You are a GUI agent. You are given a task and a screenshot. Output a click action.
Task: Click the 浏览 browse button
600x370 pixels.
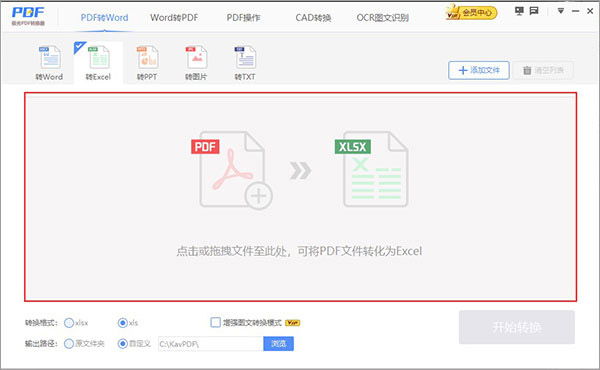coord(279,344)
